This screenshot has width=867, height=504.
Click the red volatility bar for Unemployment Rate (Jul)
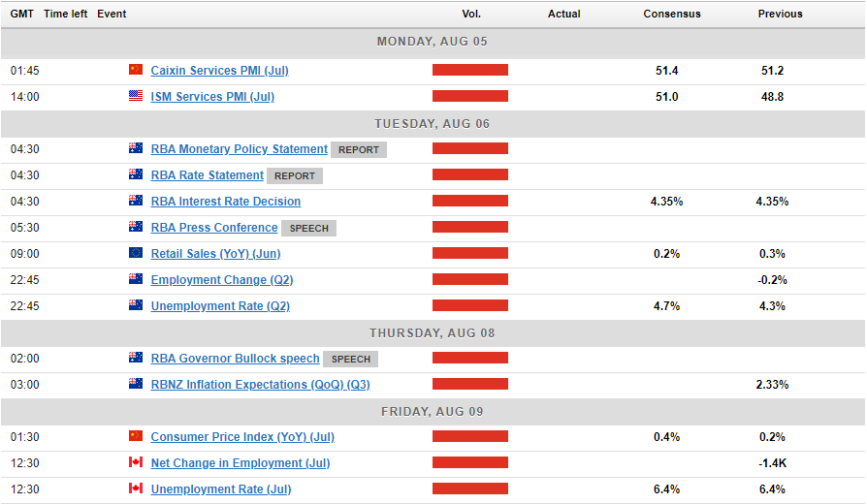pos(470,488)
